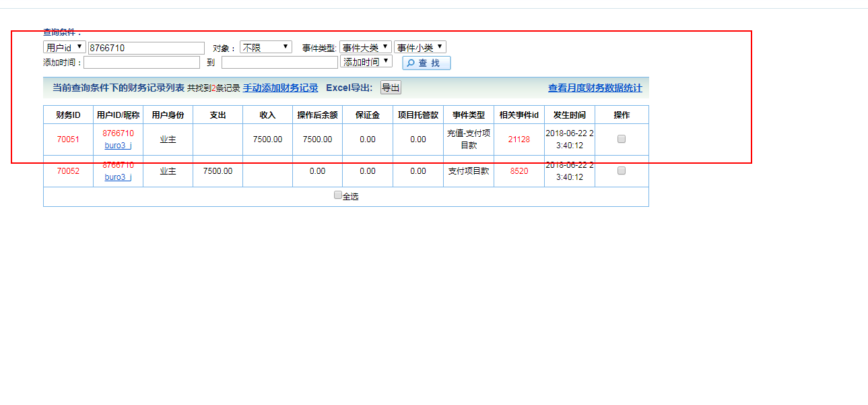This screenshot has height=405, width=868.
Task: Focus the end date field after 到
Action: click(x=279, y=63)
